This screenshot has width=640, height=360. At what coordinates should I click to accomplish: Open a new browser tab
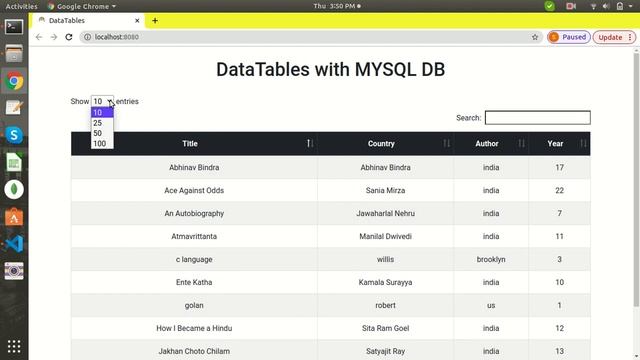[155, 20]
